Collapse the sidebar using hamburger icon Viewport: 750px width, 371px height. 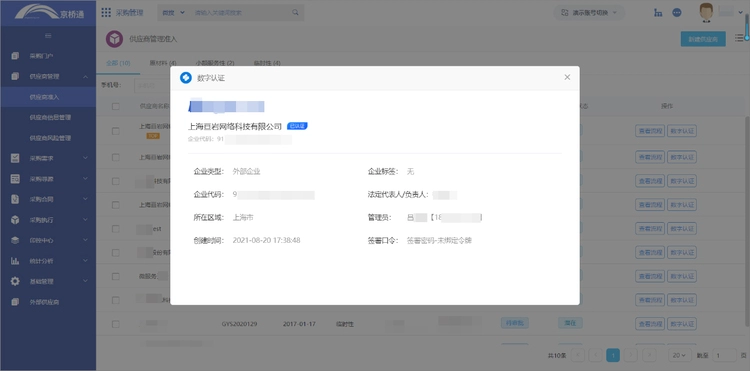tap(48, 36)
